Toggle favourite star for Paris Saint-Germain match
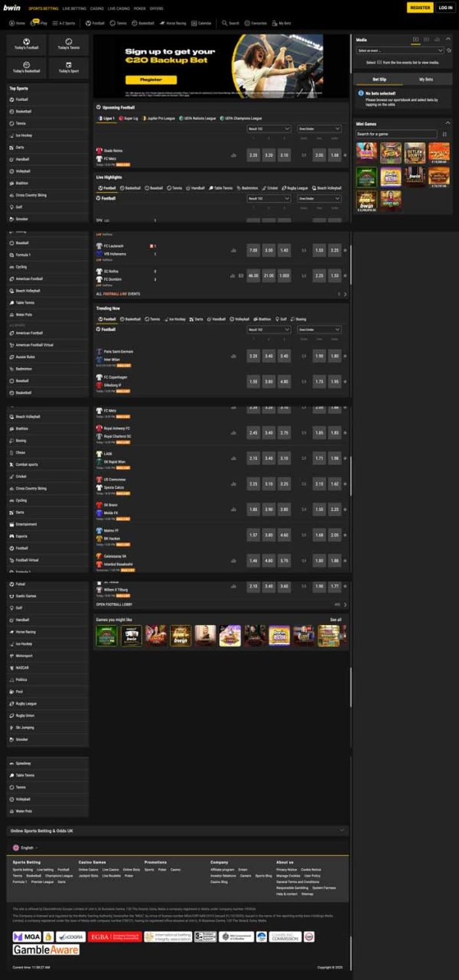Image resolution: width=459 pixels, height=980 pixels. [346, 356]
